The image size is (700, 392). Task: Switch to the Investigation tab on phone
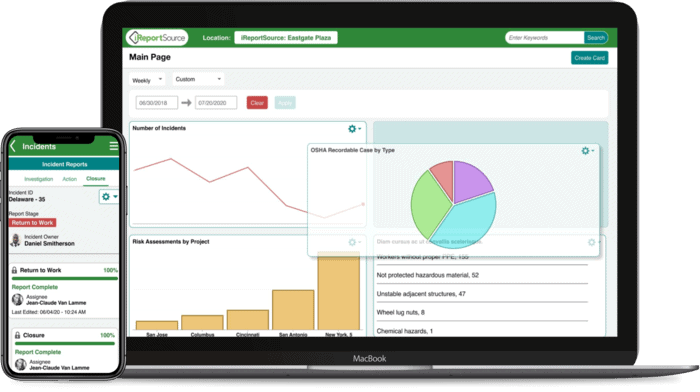pyautogui.click(x=38, y=179)
